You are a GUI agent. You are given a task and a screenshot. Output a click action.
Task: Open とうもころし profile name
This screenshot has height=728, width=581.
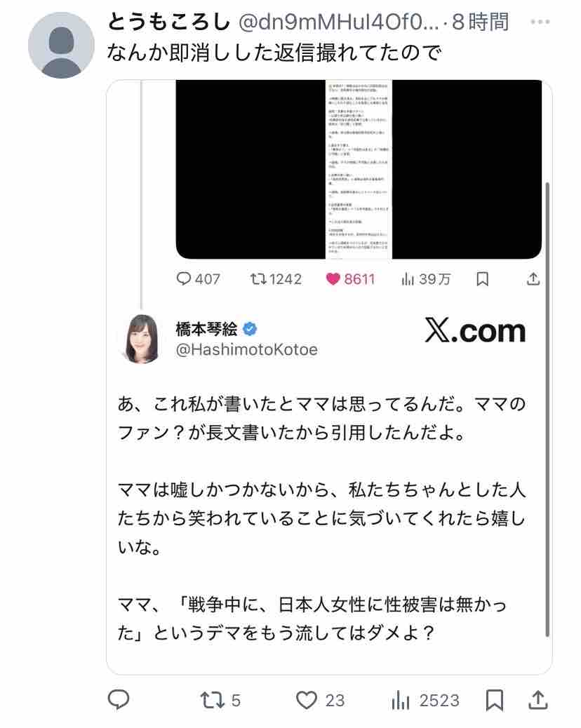coord(169,22)
